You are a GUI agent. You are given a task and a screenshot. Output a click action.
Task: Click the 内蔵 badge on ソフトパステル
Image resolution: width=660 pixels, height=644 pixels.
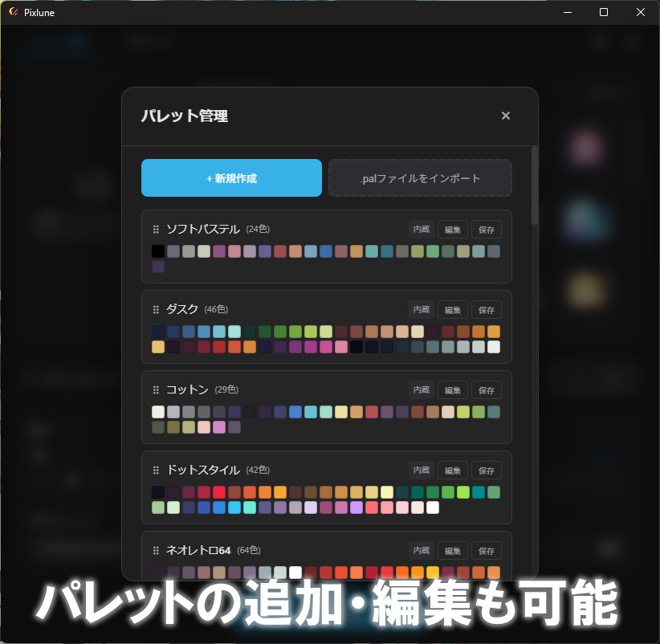421,229
